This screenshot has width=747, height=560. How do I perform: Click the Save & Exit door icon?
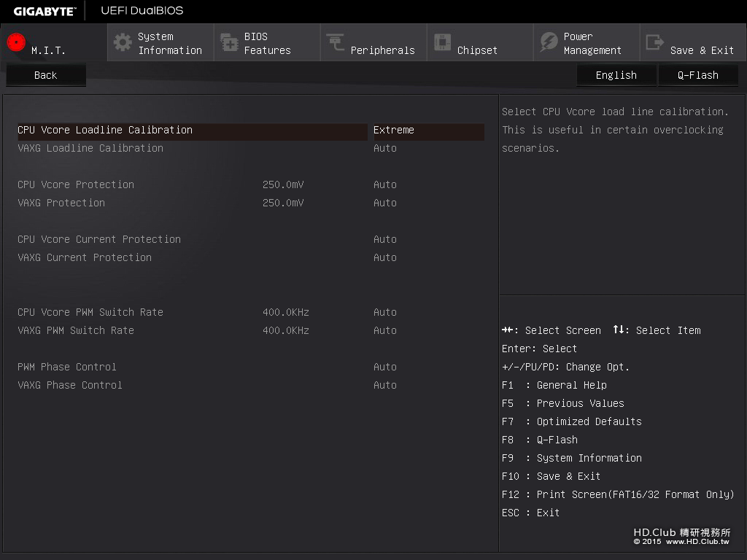(x=655, y=42)
